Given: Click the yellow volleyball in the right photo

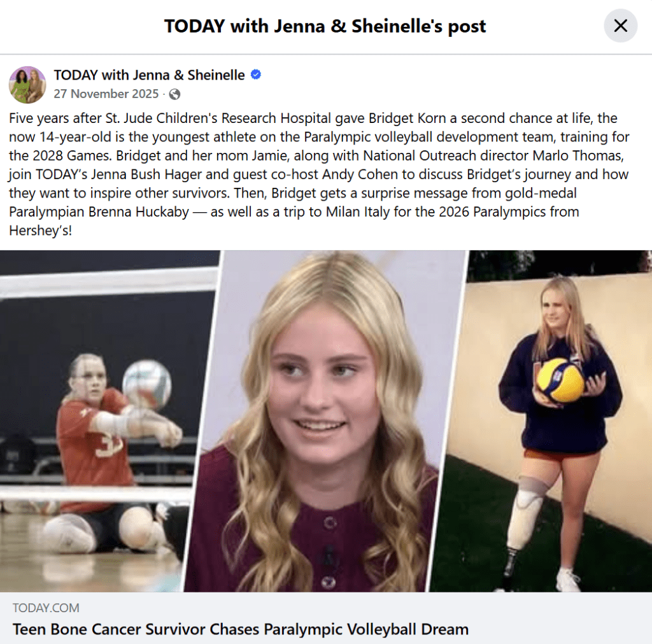Looking at the screenshot, I should point(560,380).
